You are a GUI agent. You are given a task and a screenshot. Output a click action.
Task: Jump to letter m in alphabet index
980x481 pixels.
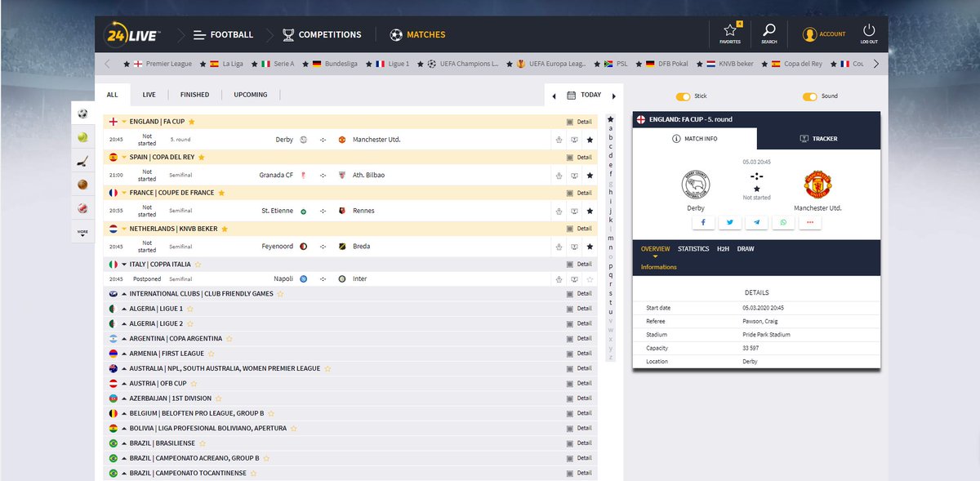coord(610,238)
